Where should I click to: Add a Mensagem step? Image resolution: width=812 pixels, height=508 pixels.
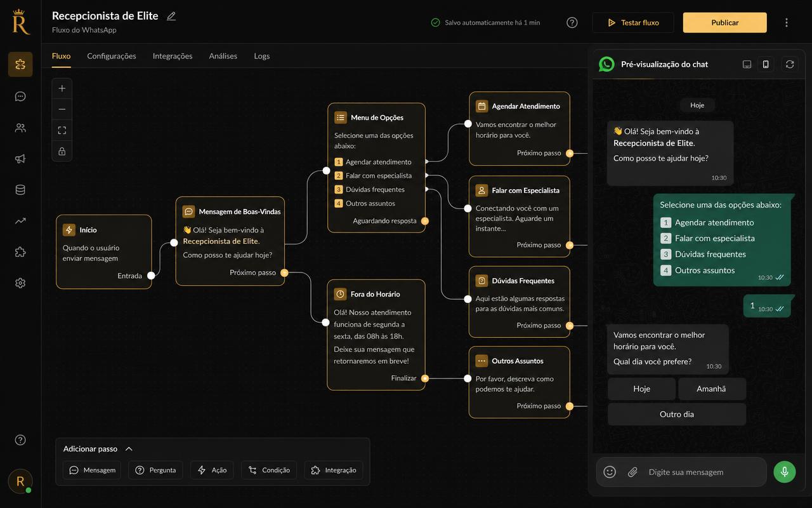[92, 471]
